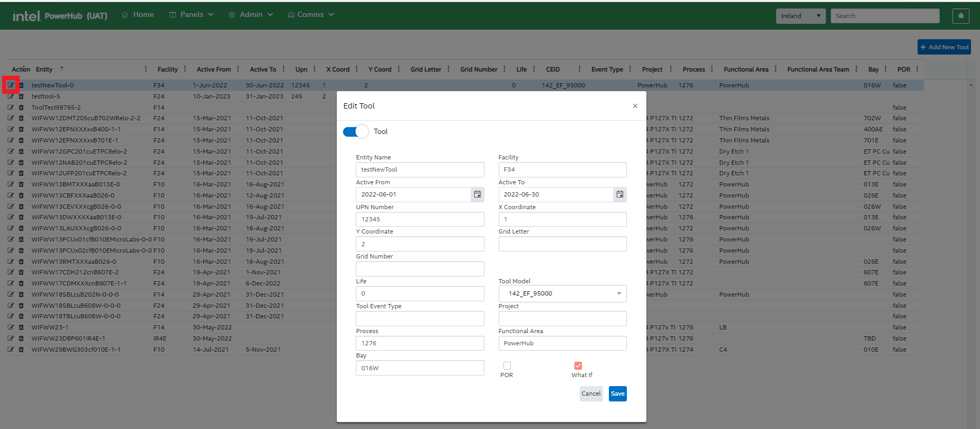The width and height of the screenshot is (980, 429).
Task: Open the Active From calendar picker
Action: (x=477, y=194)
